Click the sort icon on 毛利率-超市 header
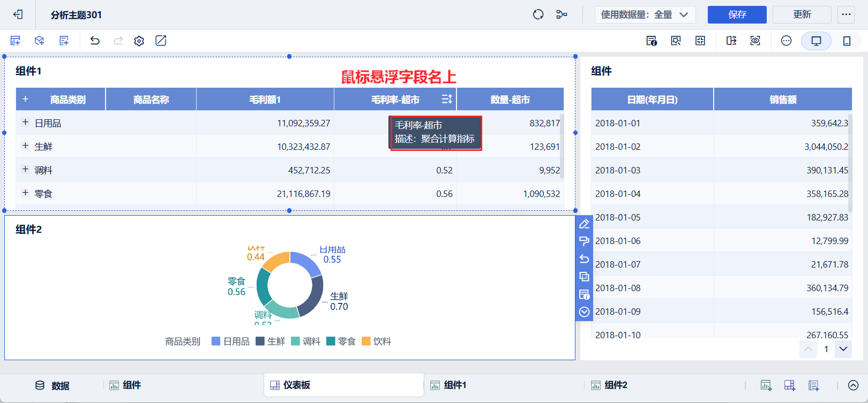This screenshot has height=403, width=868. point(447,99)
